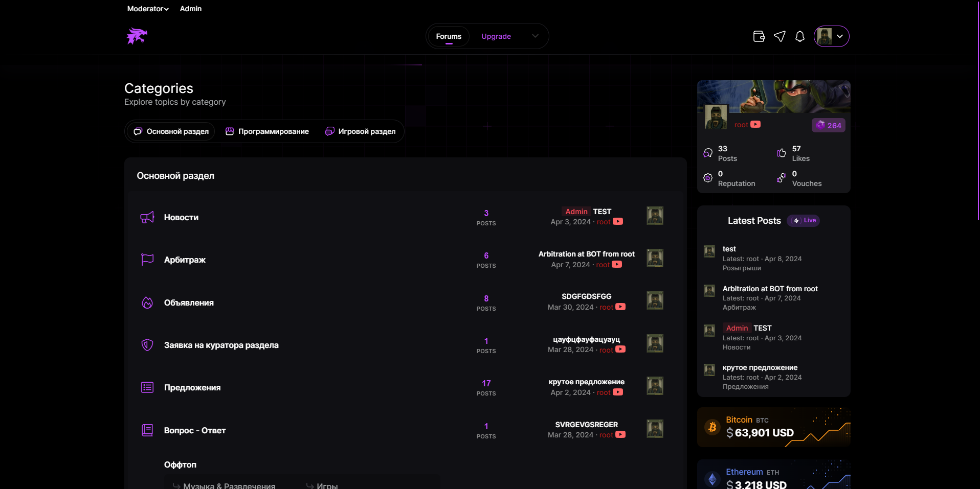Expand the chevron next to Upgrade

click(x=535, y=36)
